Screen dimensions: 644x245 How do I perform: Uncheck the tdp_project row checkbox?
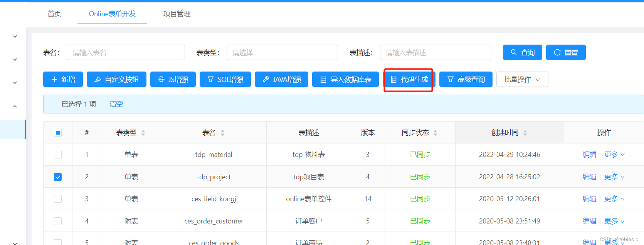[58, 177]
